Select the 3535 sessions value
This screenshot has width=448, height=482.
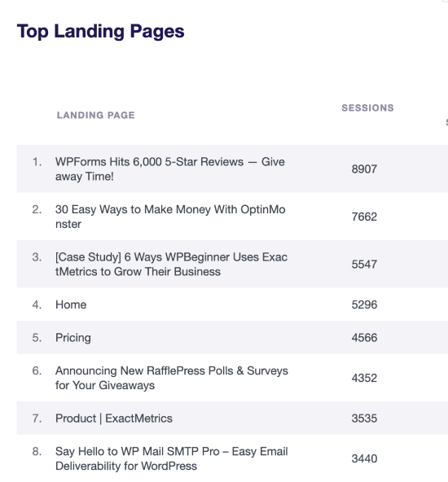[364, 418]
